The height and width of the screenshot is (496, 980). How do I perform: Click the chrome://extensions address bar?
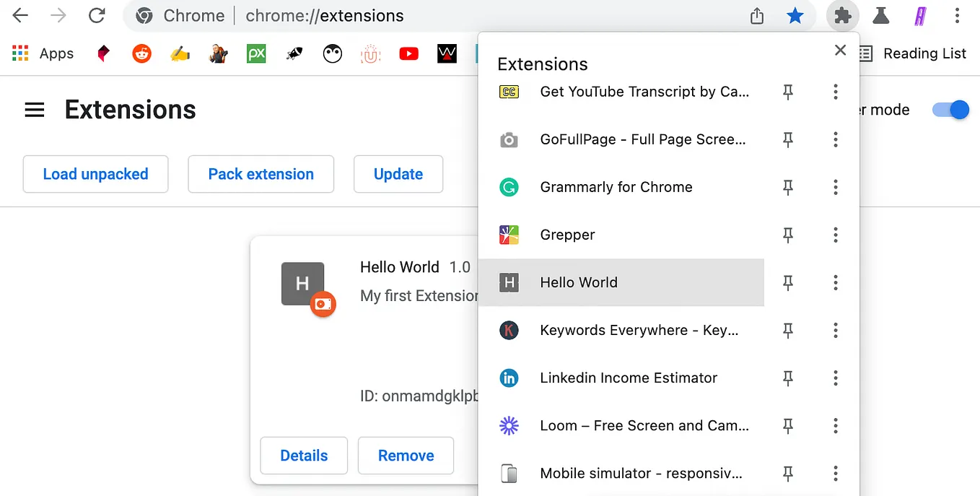click(x=433, y=15)
